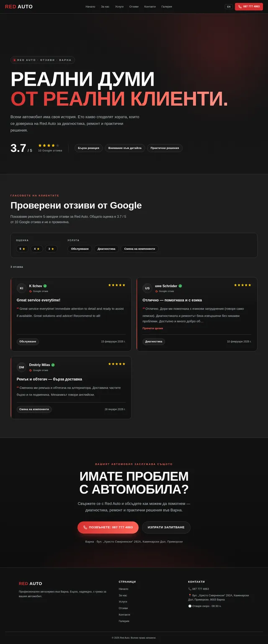
Task: Open footer link За нас
Action: tap(123, 595)
